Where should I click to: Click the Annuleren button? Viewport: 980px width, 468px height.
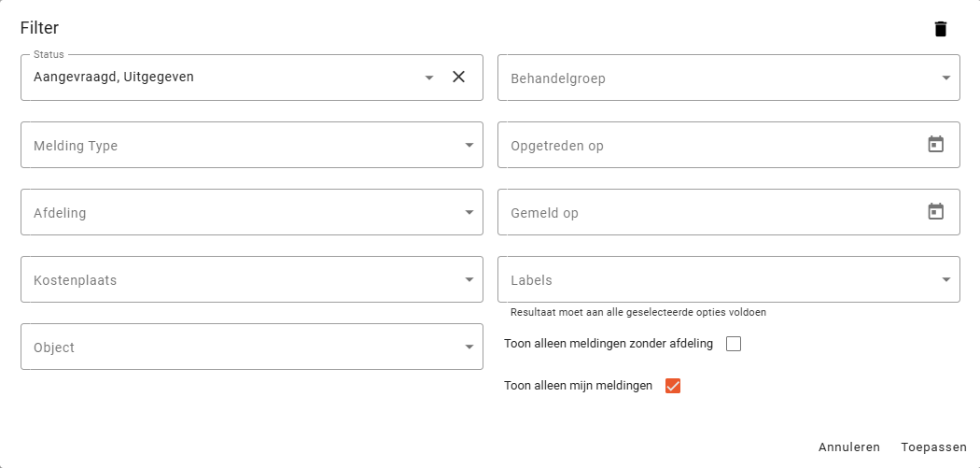coord(849,447)
